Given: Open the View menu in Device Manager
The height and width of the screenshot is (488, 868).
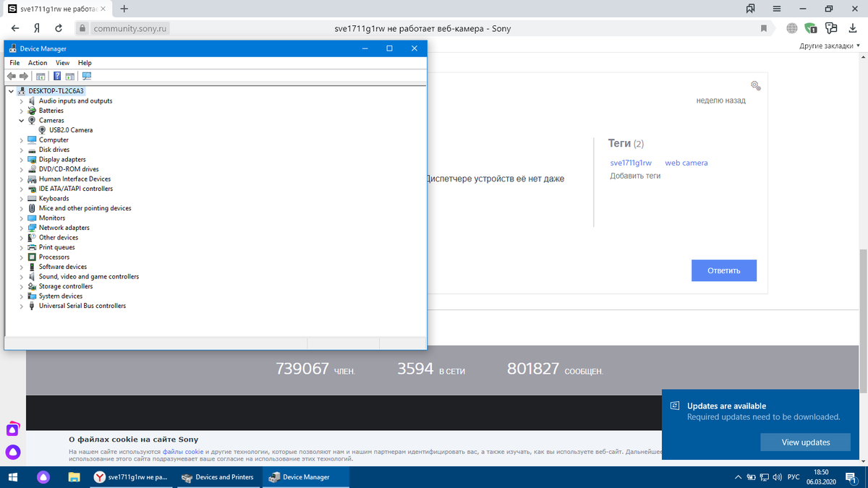Looking at the screenshot, I should coord(62,63).
